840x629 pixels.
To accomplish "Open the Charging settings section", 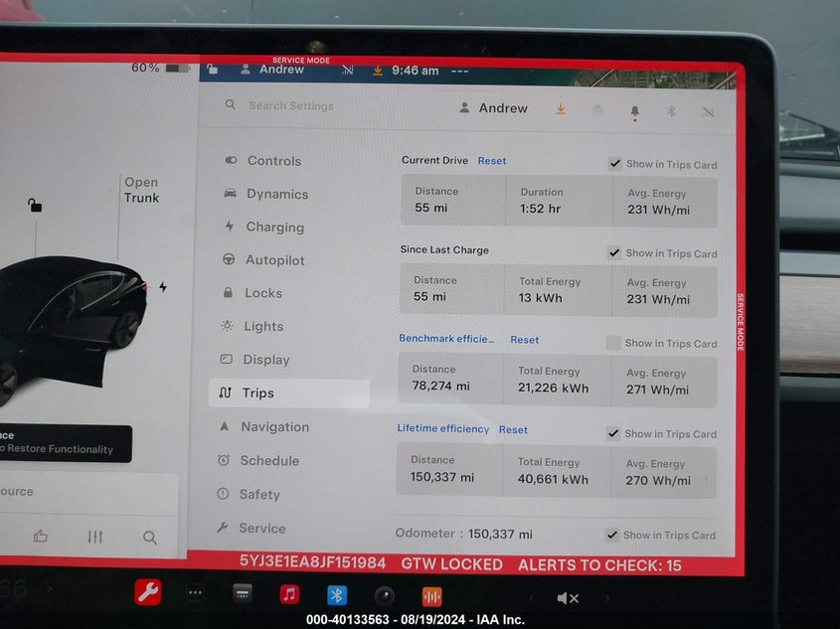I will click(x=274, y=228).
